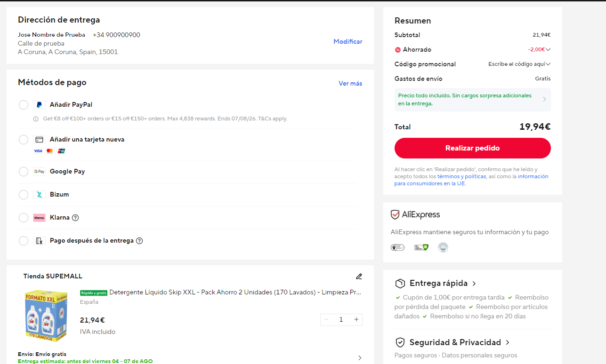Open the Precio todo incluido details arrow
Viewport: 606px width, 364px height.
click(544, 99)
